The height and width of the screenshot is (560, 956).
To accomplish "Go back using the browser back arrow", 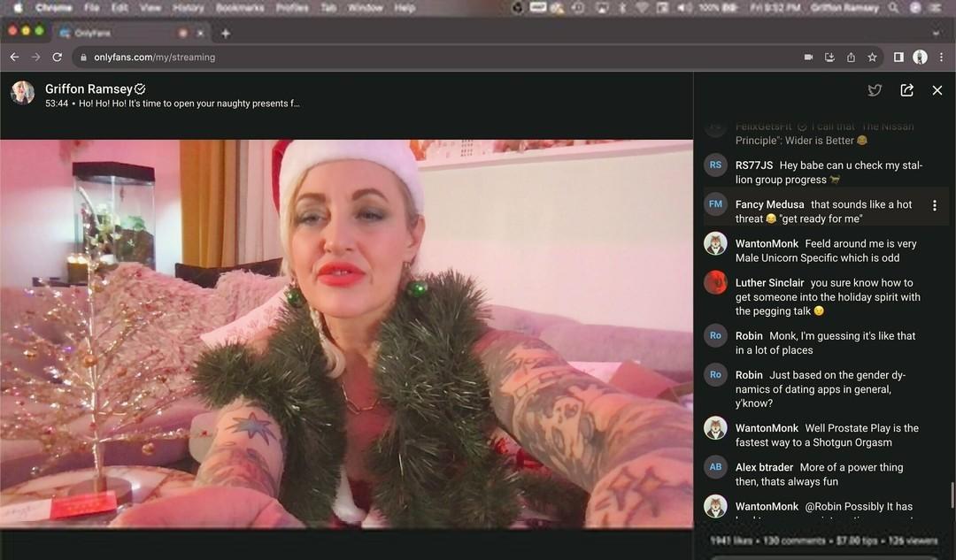I will tap(14, 57).
